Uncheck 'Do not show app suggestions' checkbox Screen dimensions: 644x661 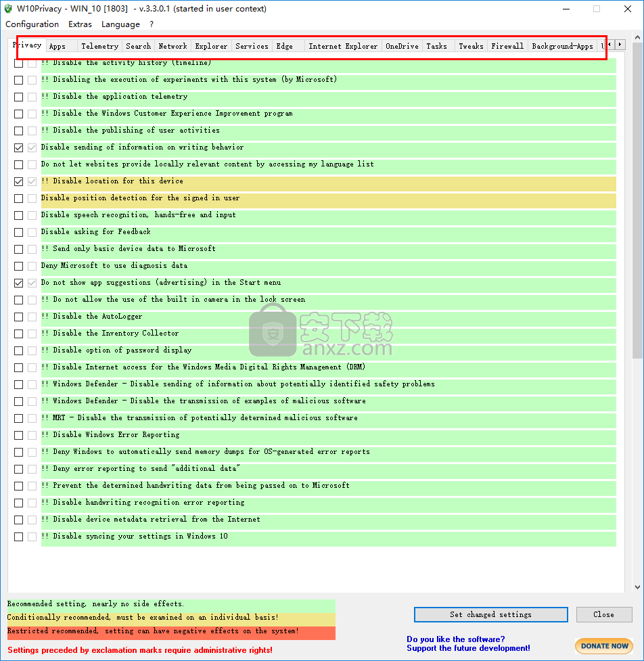pos(18,283)
